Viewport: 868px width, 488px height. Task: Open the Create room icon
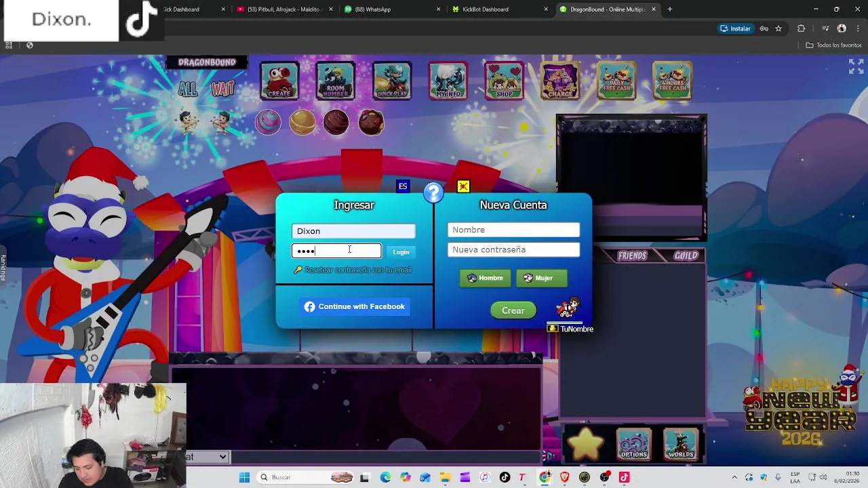[x=279, y=81]
